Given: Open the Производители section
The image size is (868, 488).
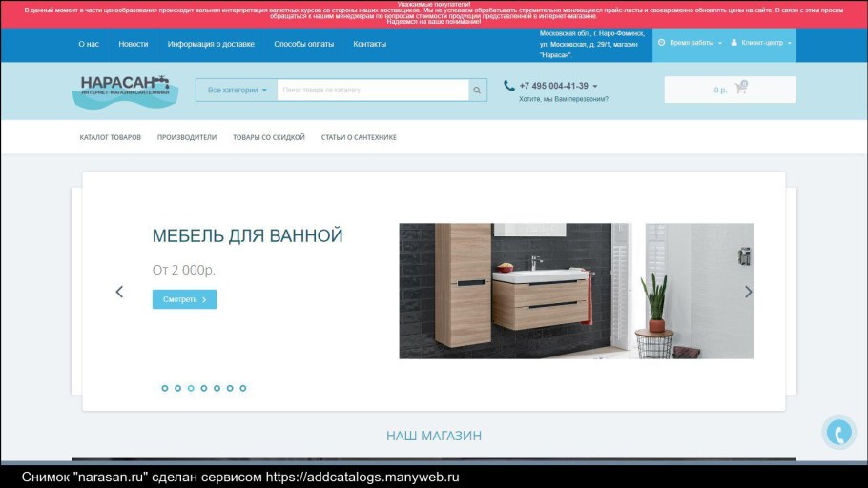Looking at the screenshot, I should [187, 137].
